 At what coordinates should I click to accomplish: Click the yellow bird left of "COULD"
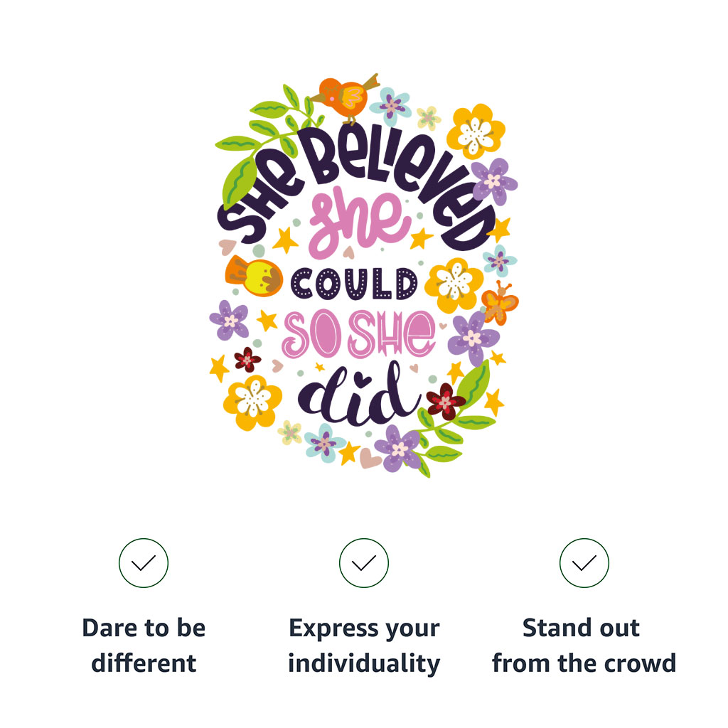[254, 276]
